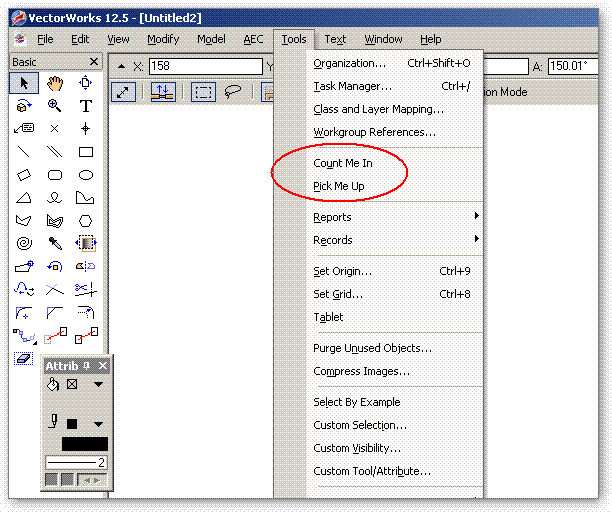The width and height of the screenshot is (612, 512).
Task: Select the Ellipse tool
Action: [x=85, y=175]
